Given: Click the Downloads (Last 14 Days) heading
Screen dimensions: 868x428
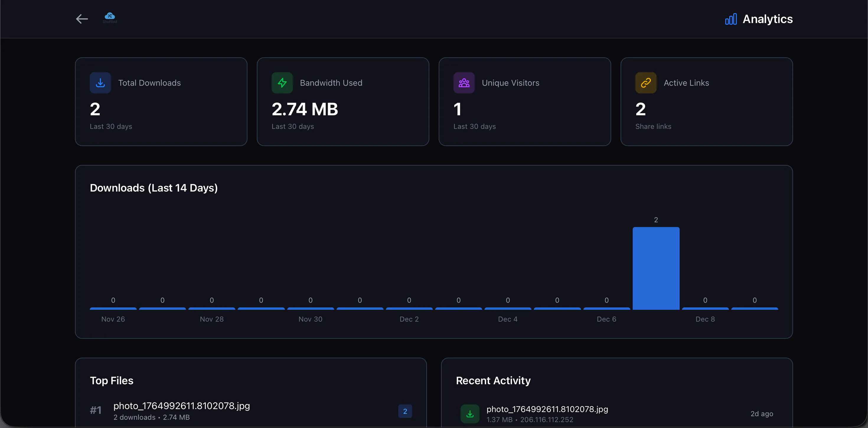Looking at the screenshot, I should (154, 187).
